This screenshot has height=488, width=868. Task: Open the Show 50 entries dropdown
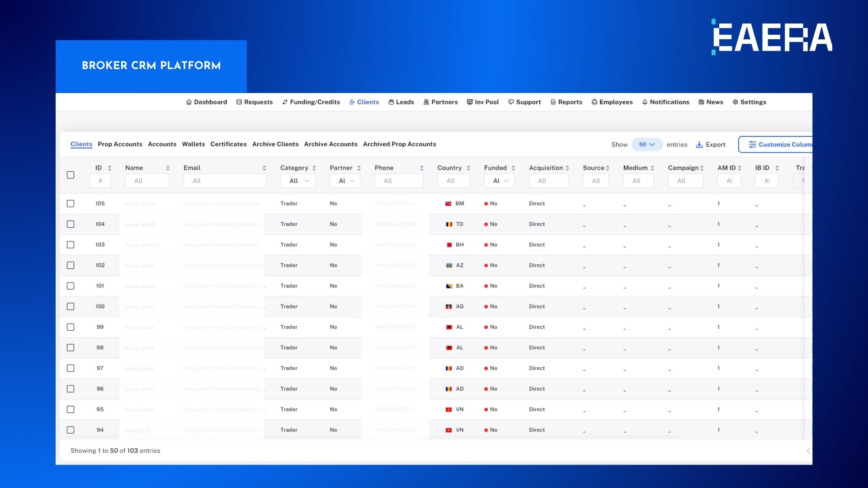[x=647, y=145]
